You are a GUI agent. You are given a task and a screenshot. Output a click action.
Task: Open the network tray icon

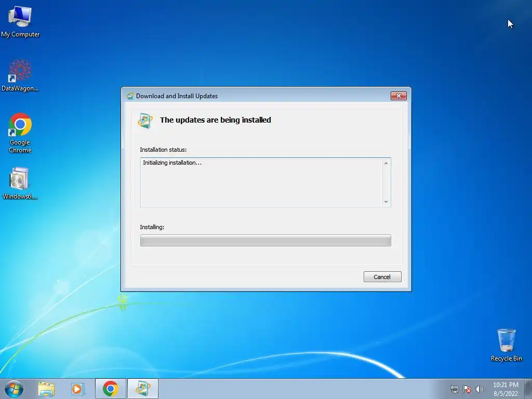(454, 389)
